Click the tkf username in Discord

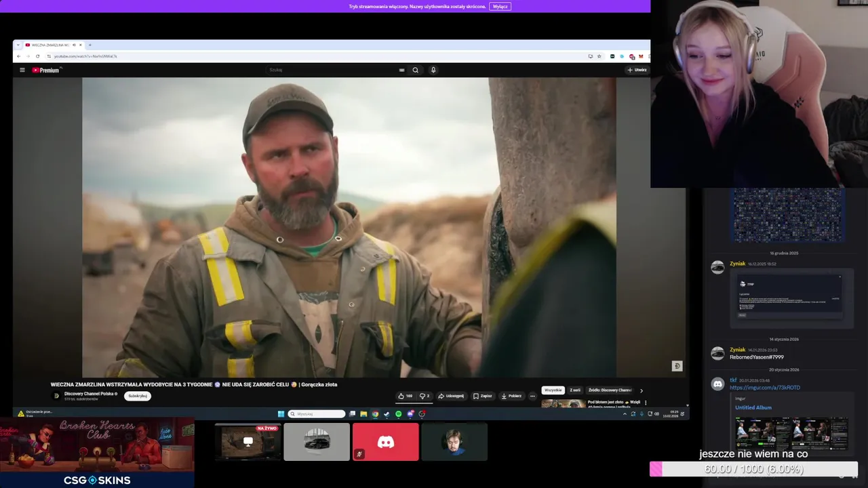click(733, 380)
